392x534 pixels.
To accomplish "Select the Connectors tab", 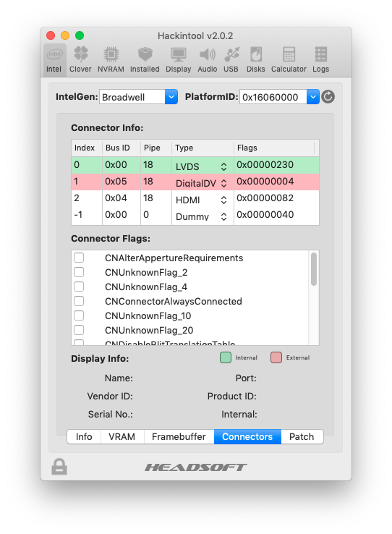I will (247, 436).
